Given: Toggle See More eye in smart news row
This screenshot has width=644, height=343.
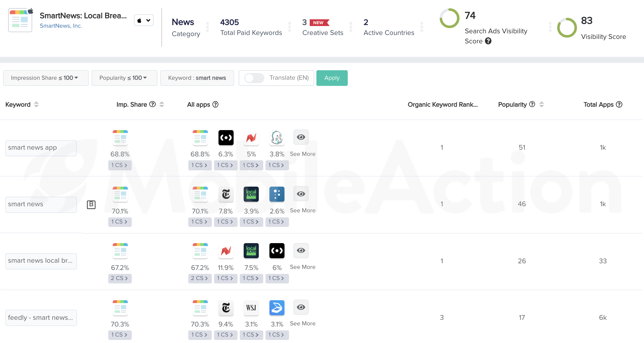Looking at the screenshot, I should point(301,194).
